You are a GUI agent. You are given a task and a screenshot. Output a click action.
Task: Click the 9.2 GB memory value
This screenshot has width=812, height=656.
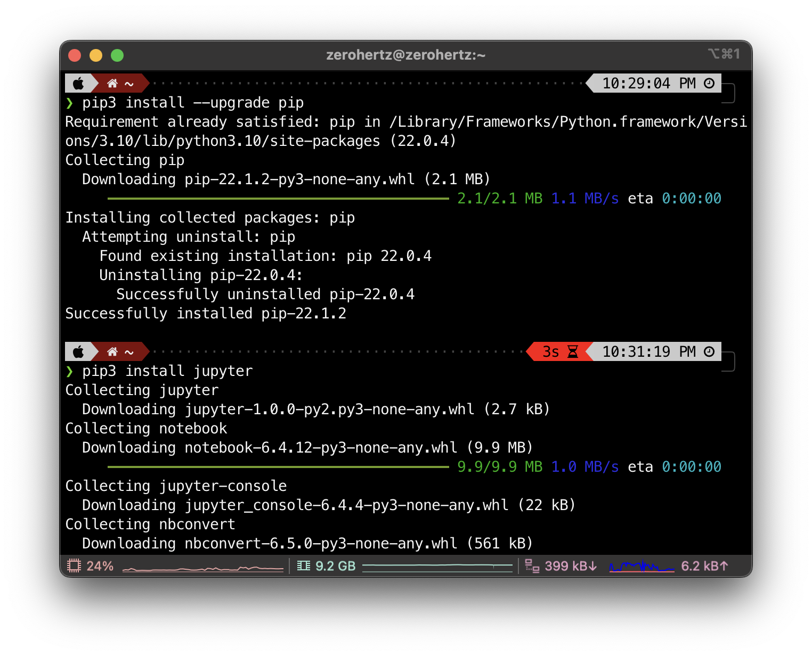[336, 566]
